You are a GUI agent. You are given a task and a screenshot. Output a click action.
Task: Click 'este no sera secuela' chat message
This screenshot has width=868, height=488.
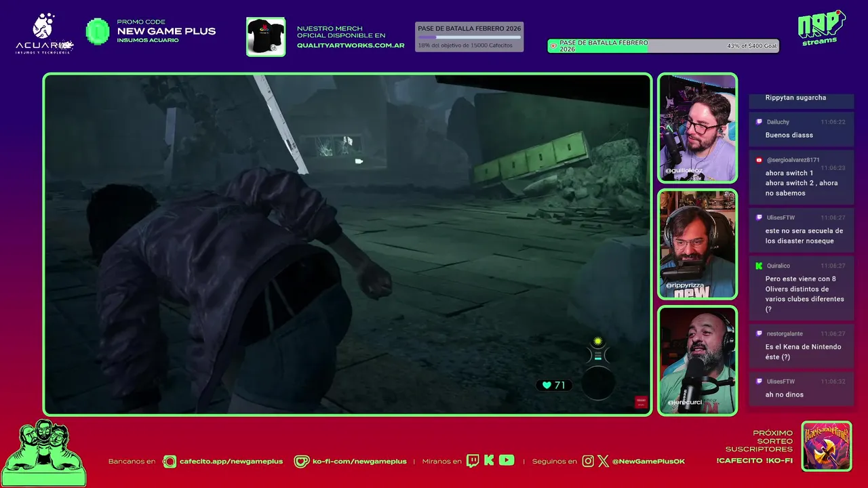804,236
